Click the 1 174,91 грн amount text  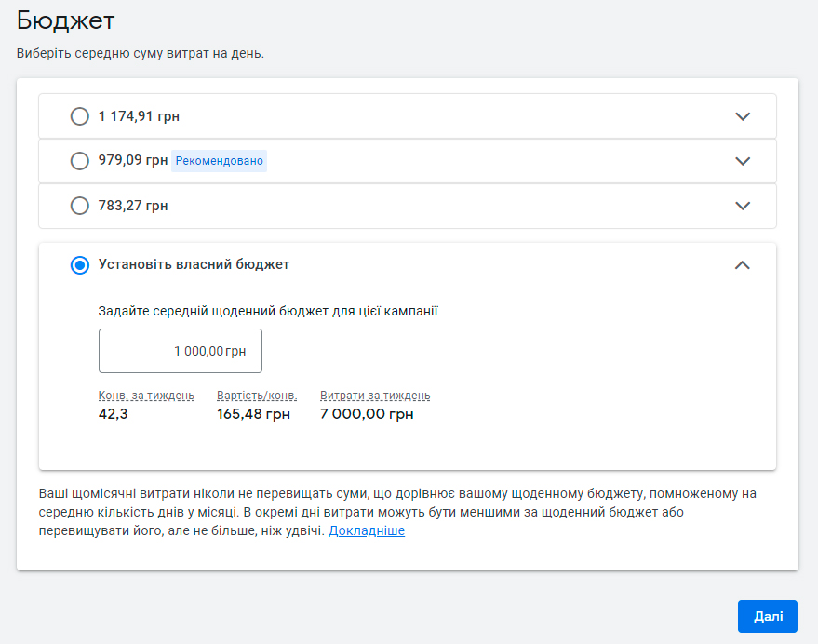coord(139,116)
